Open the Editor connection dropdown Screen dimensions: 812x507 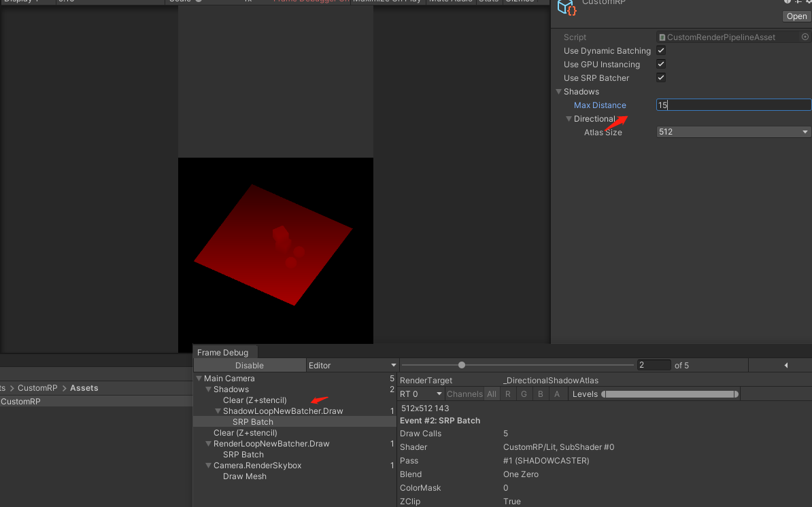click(352, 366)
